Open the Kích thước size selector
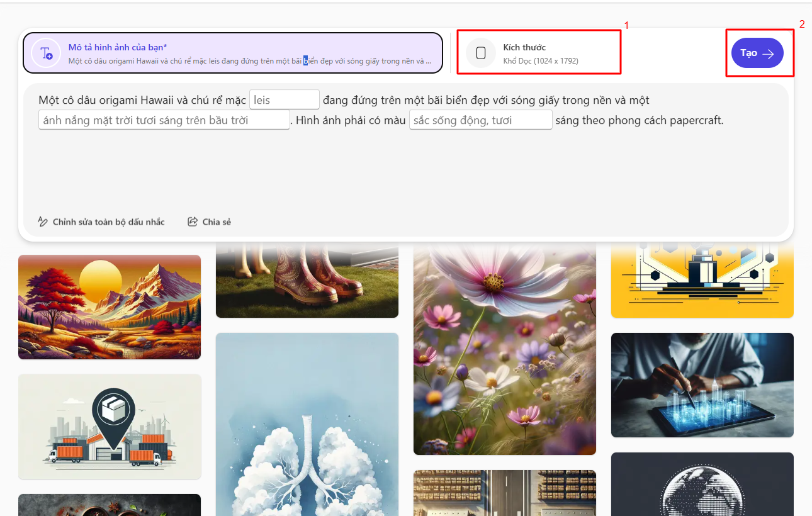Image resolution: width=812 pixels, height=516 pixels. point(539,52)
